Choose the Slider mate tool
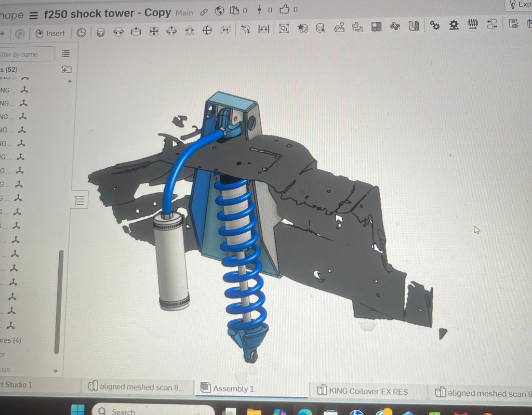 (136, 32)
